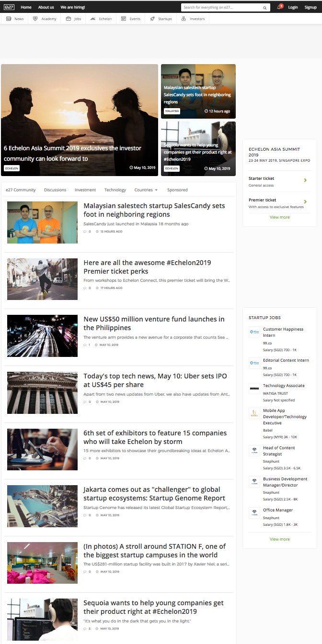
Task: Select the Technology tab
Action: coord(115,190)
